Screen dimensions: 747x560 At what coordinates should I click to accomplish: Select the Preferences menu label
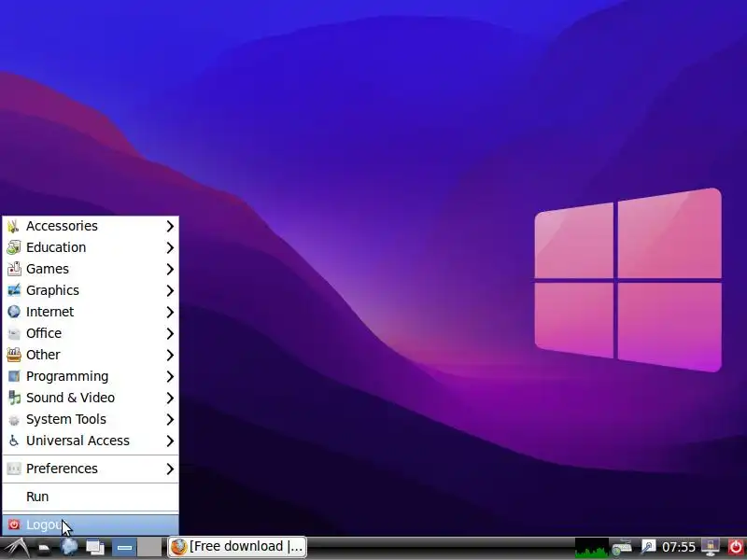[x=62, y=469]
